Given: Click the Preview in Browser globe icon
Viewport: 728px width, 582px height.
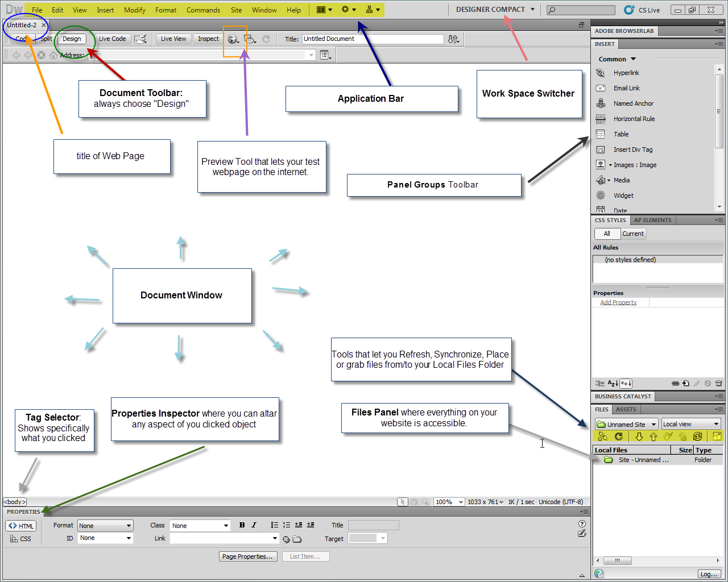Looking at the screenshot, I should tap(232, 39).
